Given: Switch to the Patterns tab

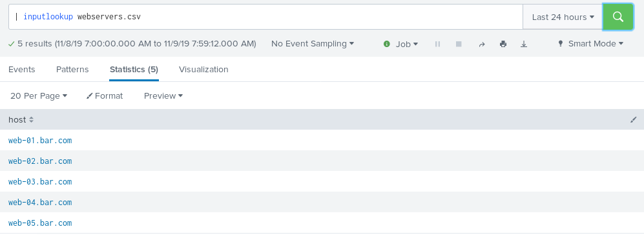Looking at the screenshot, I should pos(72,69).
